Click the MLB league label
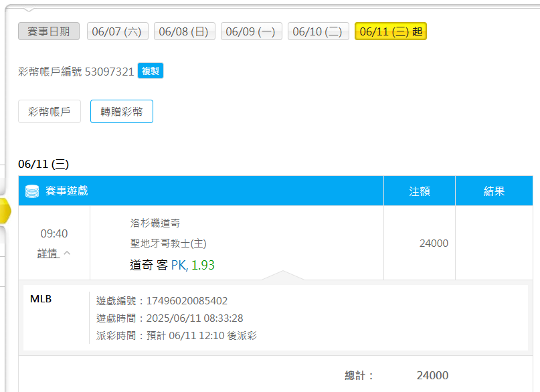The height and width of the screenshot is (392, 540). (x=41, y=299)
